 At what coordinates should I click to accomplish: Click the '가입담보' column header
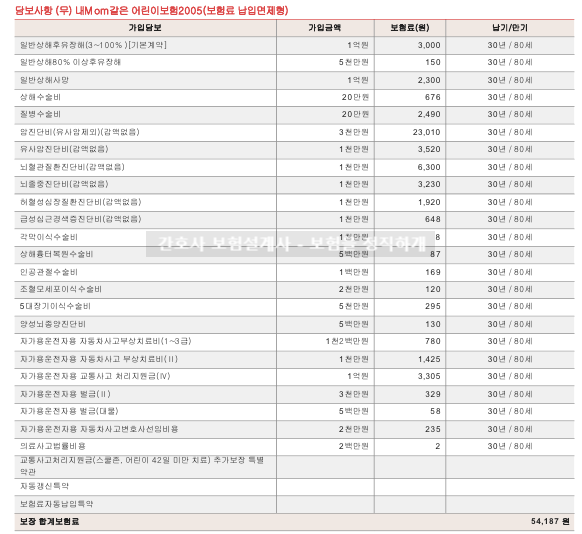(x=145, y=28)
